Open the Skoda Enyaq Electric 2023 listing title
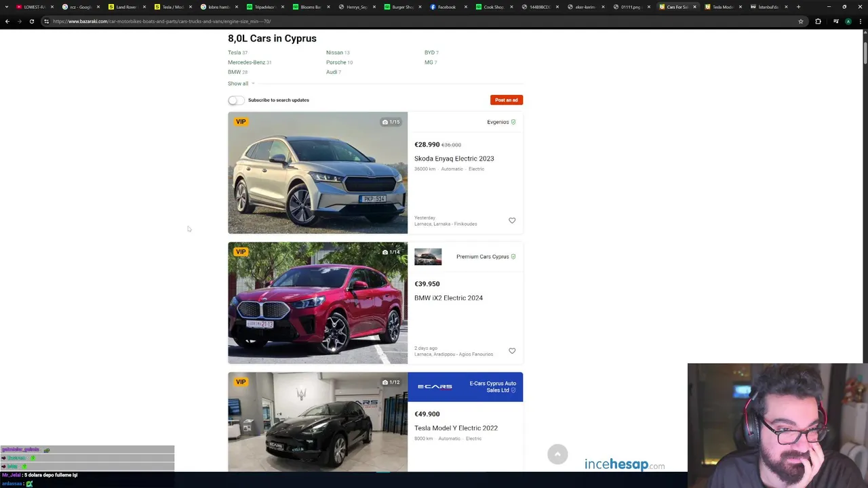The height and width of the screenshot is (488, 868). [x=454, y=159]
